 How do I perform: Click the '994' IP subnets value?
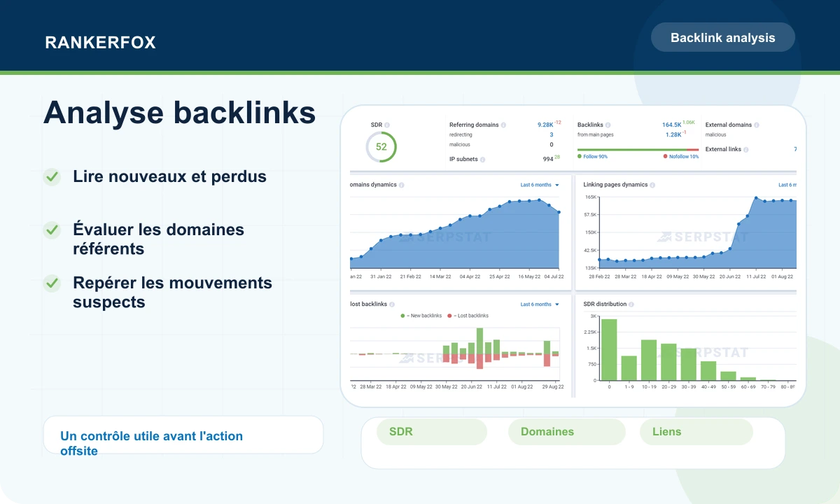click(x=548, y=160)
